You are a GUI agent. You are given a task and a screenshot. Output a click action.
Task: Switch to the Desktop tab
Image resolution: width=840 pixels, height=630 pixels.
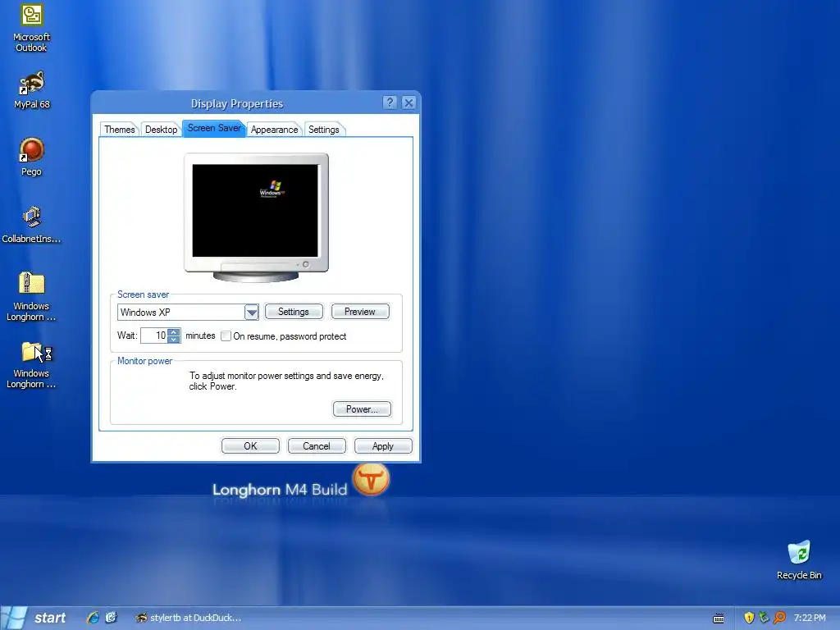(x=161, y=130)
